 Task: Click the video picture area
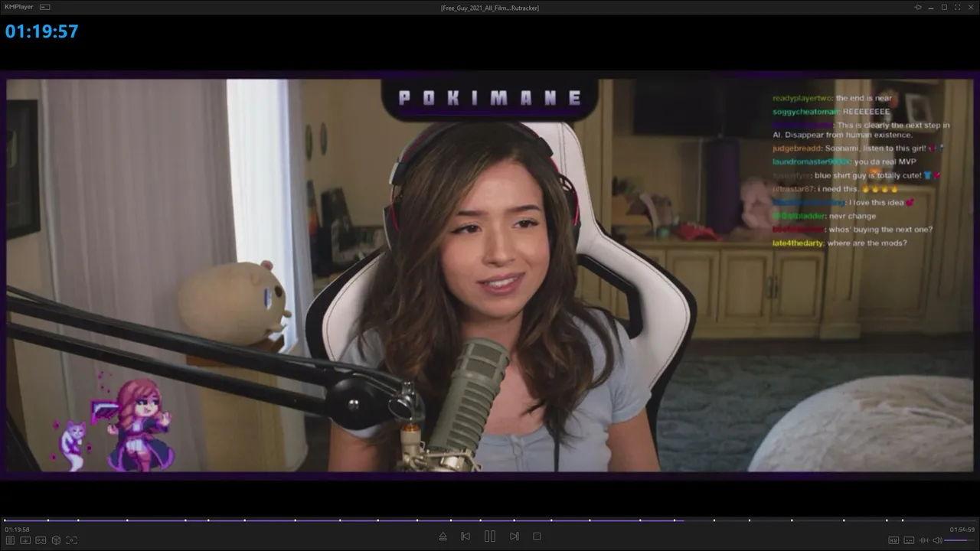pyautogui.click(x=490, y=275)
